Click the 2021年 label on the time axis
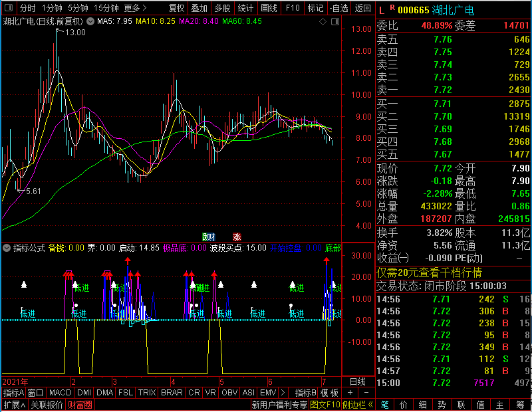Viewport: 532px width, 412px height. [15, 382]
